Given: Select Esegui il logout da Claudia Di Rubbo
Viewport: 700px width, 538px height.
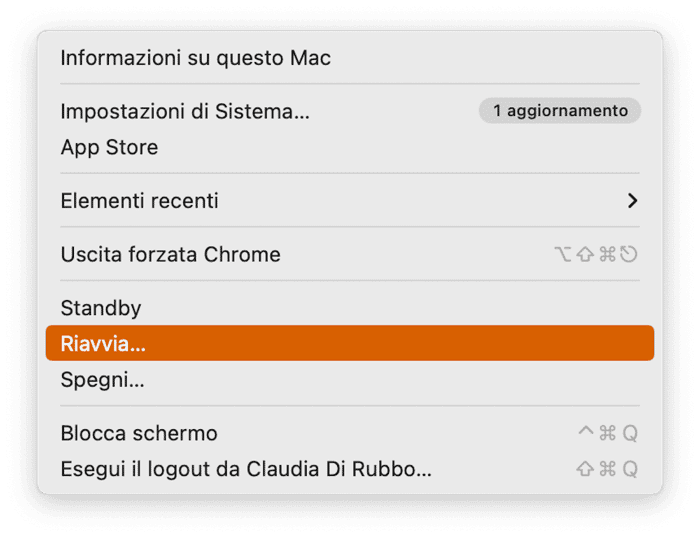Looking at the screenshot, I should click(x=350, y=469).
